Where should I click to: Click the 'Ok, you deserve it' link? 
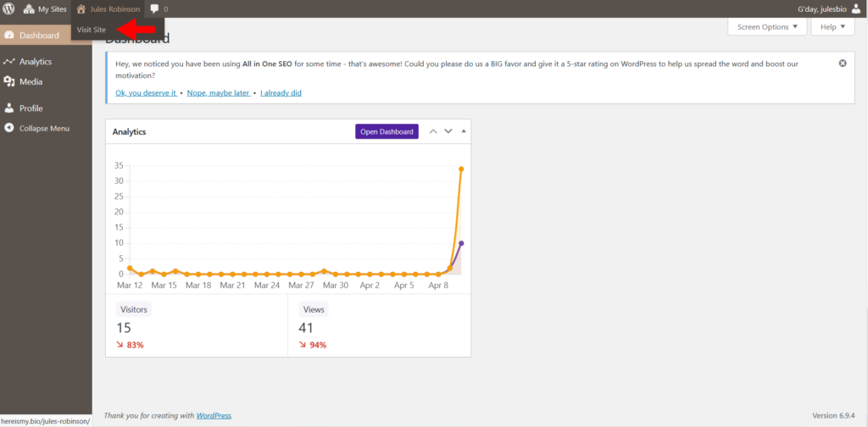pos(146,93)
